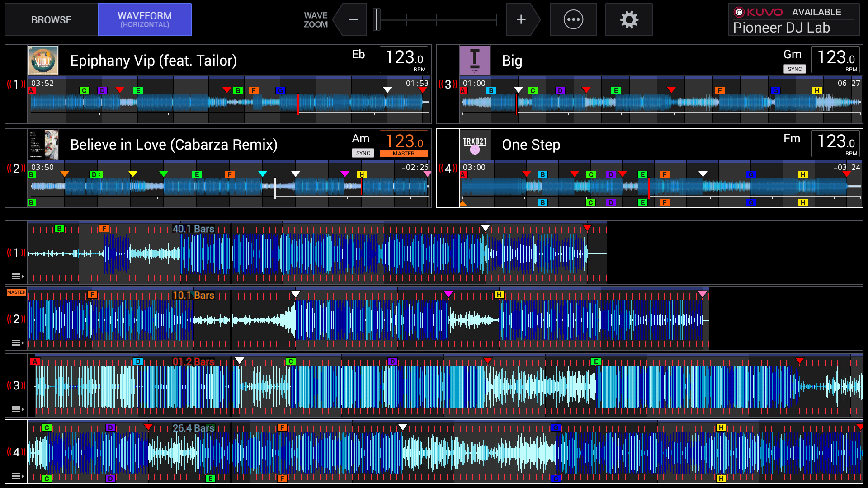Open deck 1 waveform menu icon
The height and width of the screenshot is (488, 868).
pyautogui.click(x=17, y=276)
